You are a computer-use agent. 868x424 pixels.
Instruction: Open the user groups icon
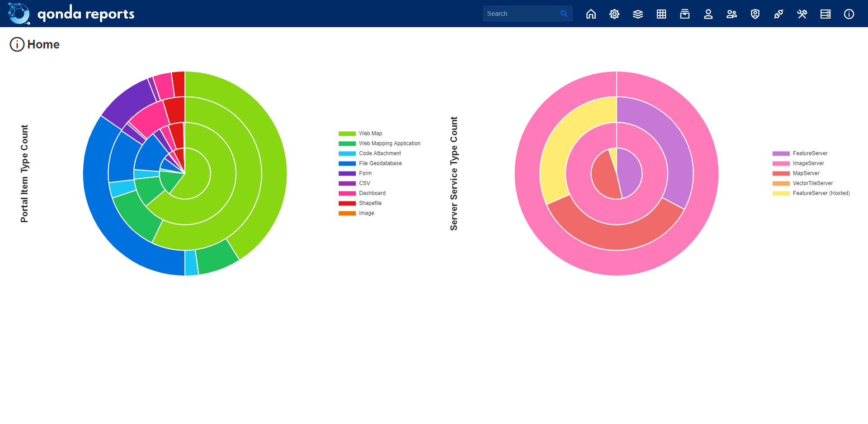732,14
